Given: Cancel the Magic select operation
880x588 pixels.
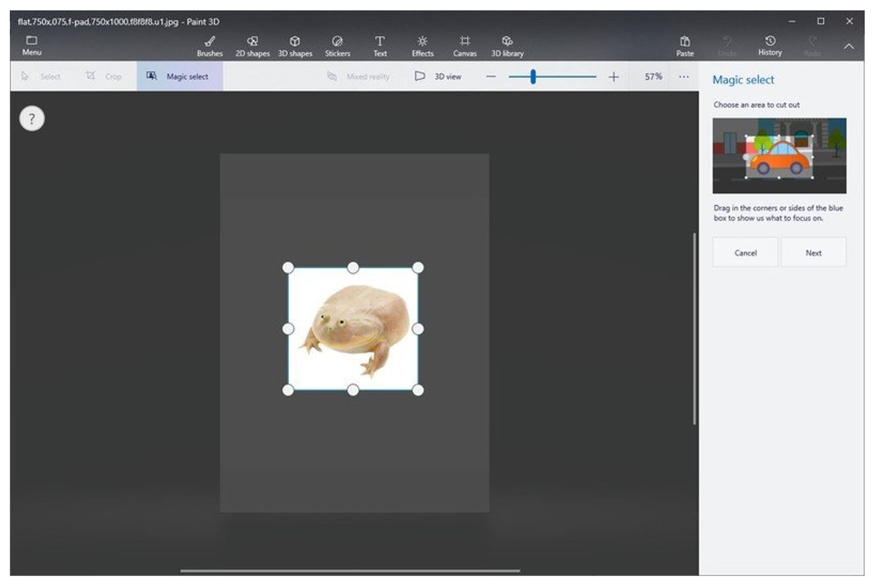Looking at the screenshot, I should pyautogui.click(x=745, y=252).
